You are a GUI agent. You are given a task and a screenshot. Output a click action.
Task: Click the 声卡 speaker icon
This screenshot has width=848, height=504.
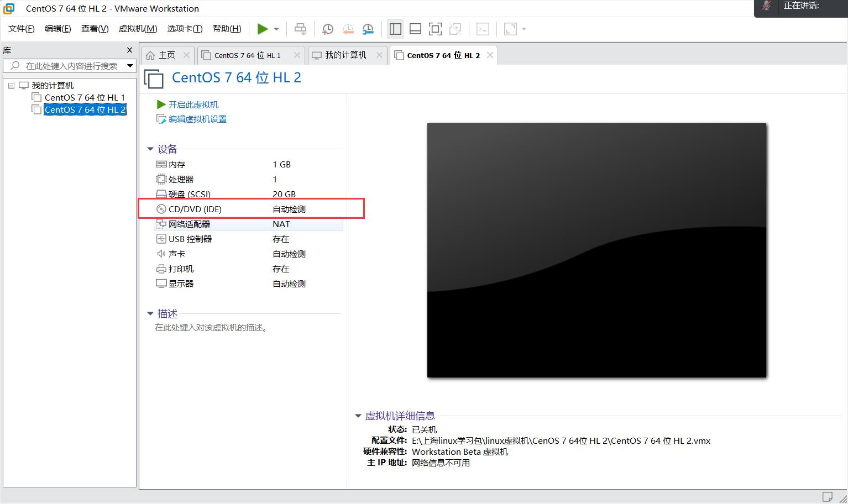[161, 254]
